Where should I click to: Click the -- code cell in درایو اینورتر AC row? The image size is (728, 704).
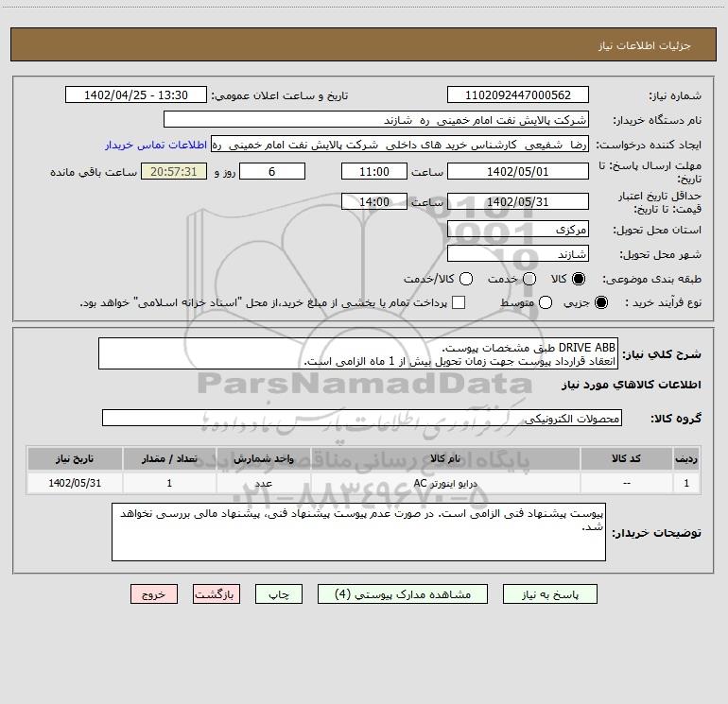626,483
